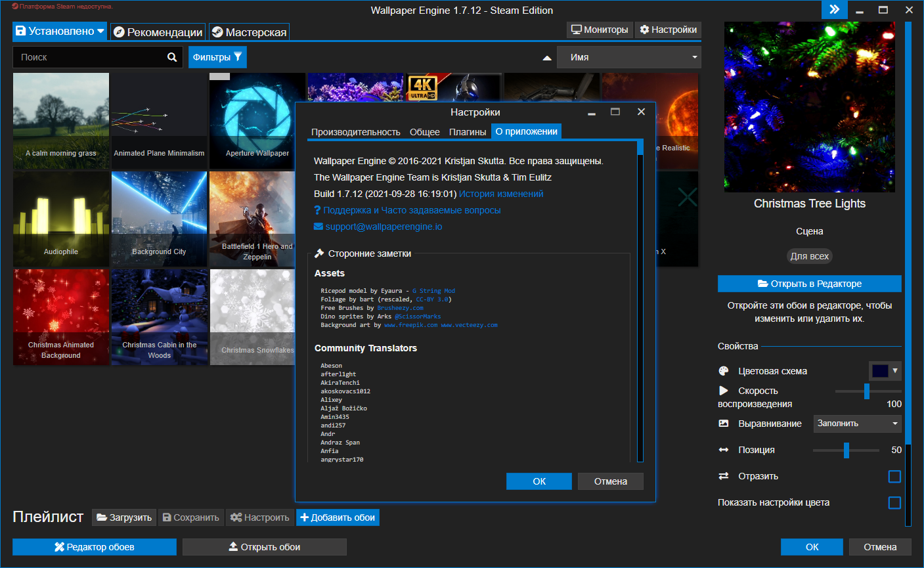Select the О приложении tab

point(527,131)
